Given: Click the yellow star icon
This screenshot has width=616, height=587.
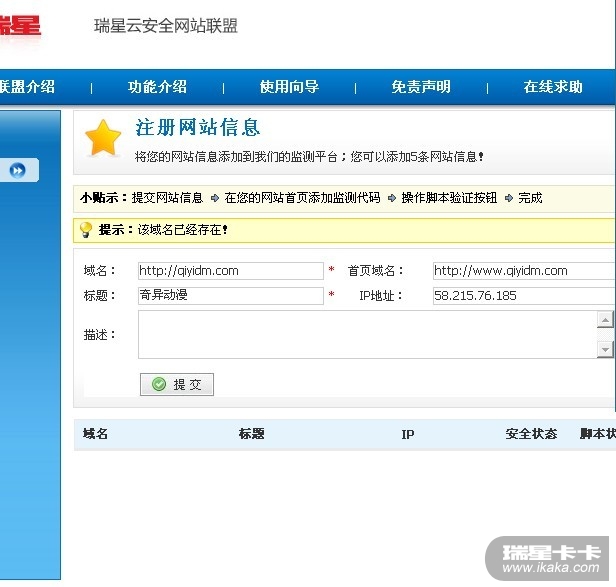Looking at the screenshot, I should (x=103, y=138).
